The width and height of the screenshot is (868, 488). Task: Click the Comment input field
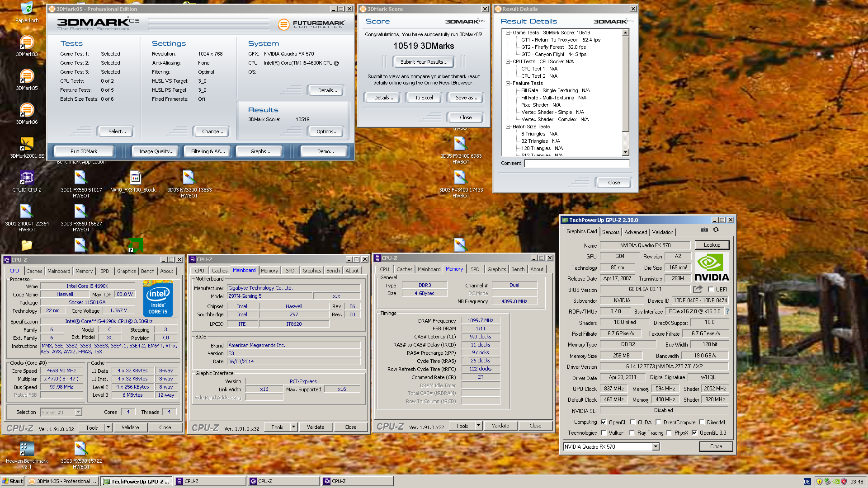coord(577,163)
